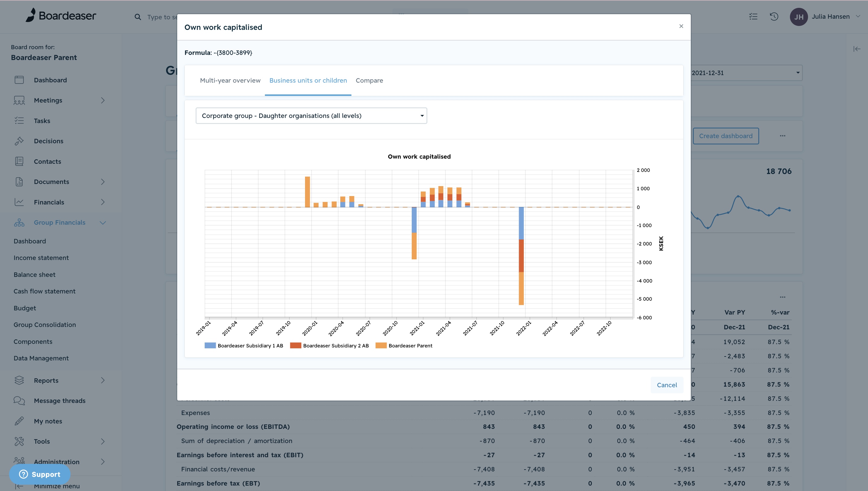Click the Financials chart icon
This screenshot has width=868, height=491.
[x=19, y=202]
